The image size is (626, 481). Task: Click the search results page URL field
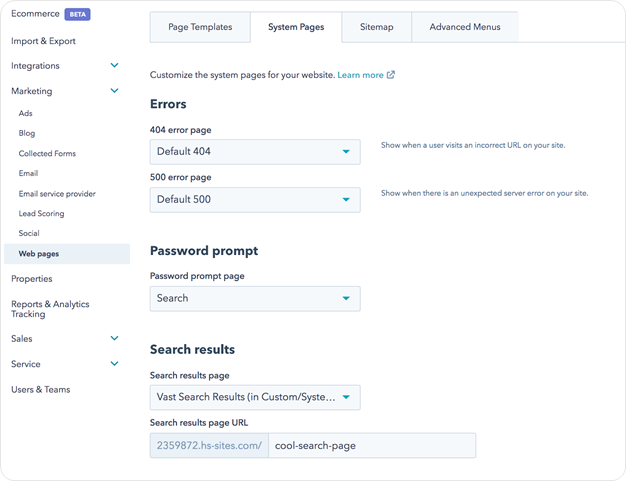click(x=371, y=445)
